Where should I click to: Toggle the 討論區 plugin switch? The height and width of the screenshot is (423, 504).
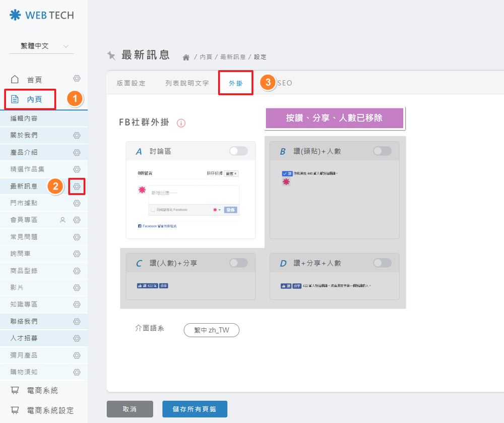(238, 151)
